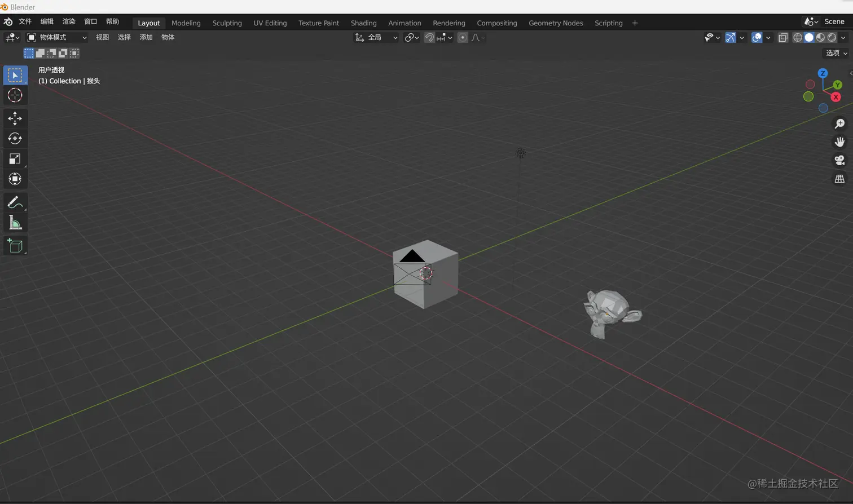Screen dimensions: 853x504
Task: Select the Annotate pencil tool
Action: 15,202
